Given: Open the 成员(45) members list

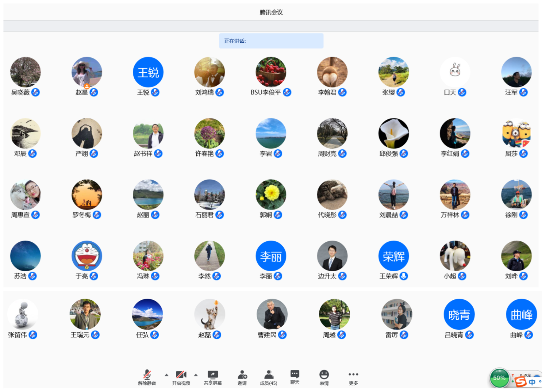Looking at the screenshot, I should [268, 375].
